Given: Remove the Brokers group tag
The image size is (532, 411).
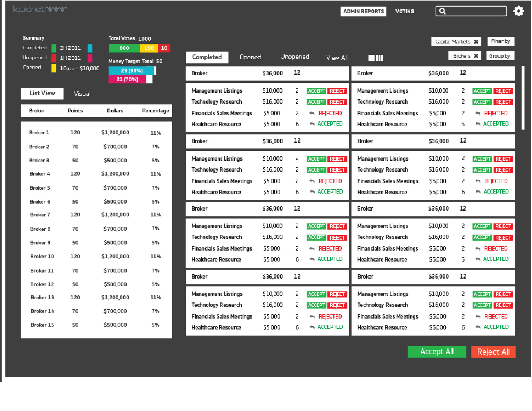Looking at the screenshot, I should (x=476, y=56).
